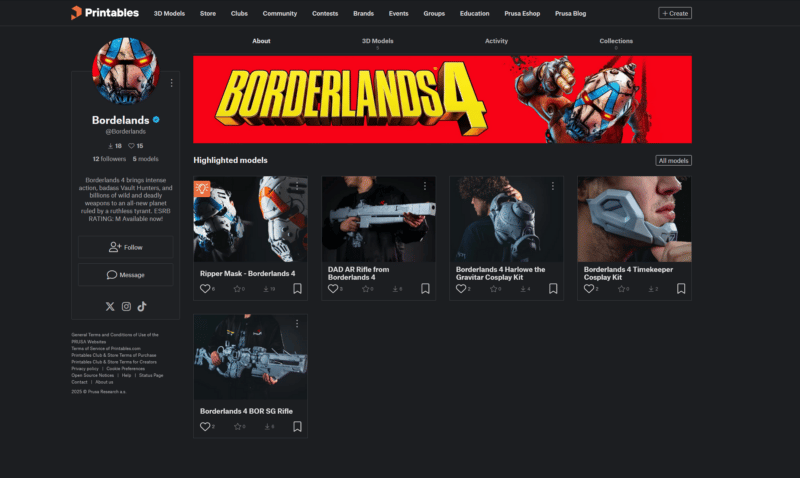
Task: Bookmark the Ripper Mask model
Action: [297, 289]
